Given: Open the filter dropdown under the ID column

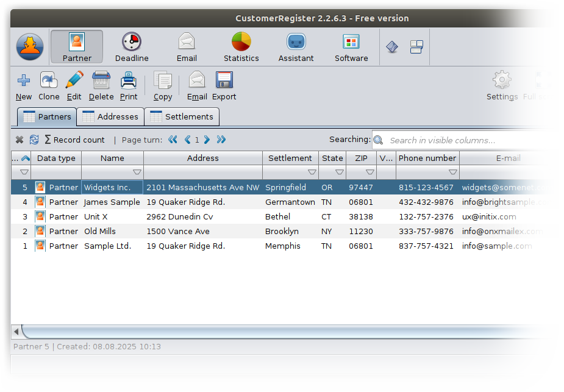Looking at the screenshot, I should point(24,172).
